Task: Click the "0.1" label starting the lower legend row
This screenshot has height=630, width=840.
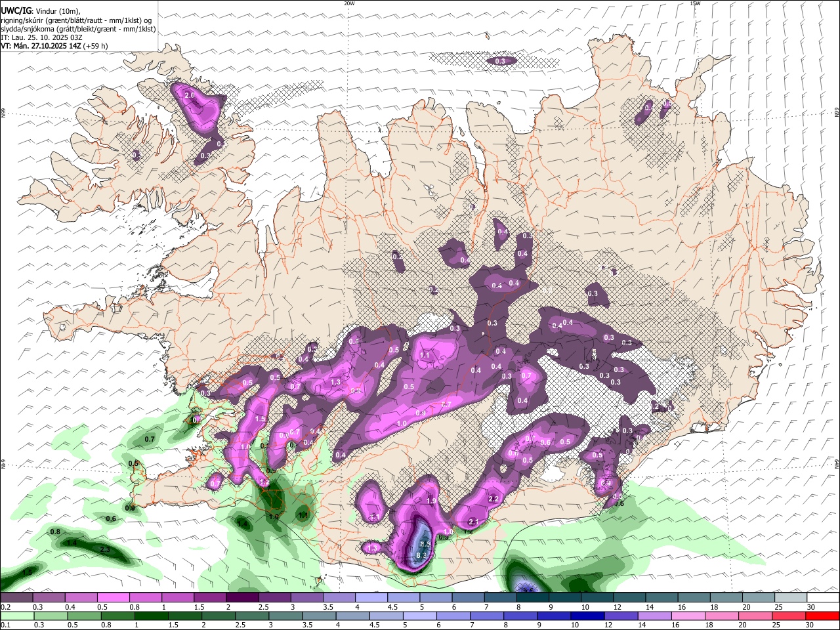Action: tap(6, 625)
